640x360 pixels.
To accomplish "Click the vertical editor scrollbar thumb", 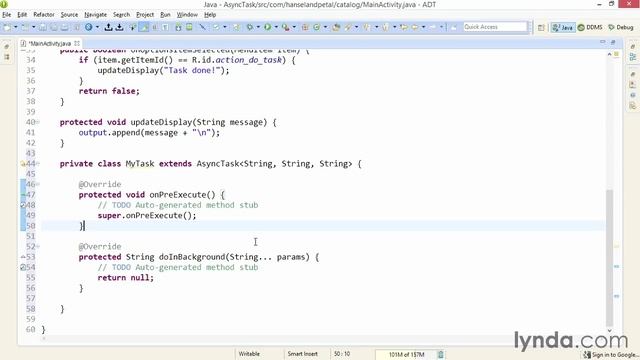I will 609,258.
